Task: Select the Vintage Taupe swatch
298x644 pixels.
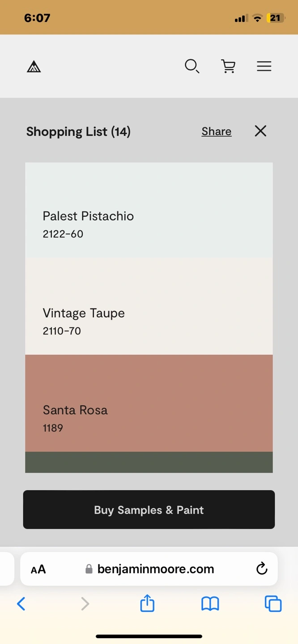Action: [149, 306]
